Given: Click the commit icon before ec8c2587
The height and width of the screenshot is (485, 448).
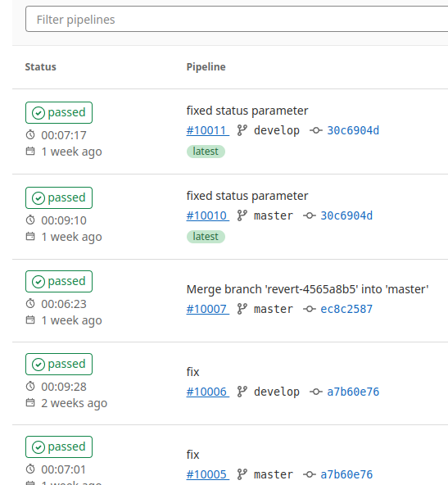Looking at the screenshot, I should tap(310, 309).
